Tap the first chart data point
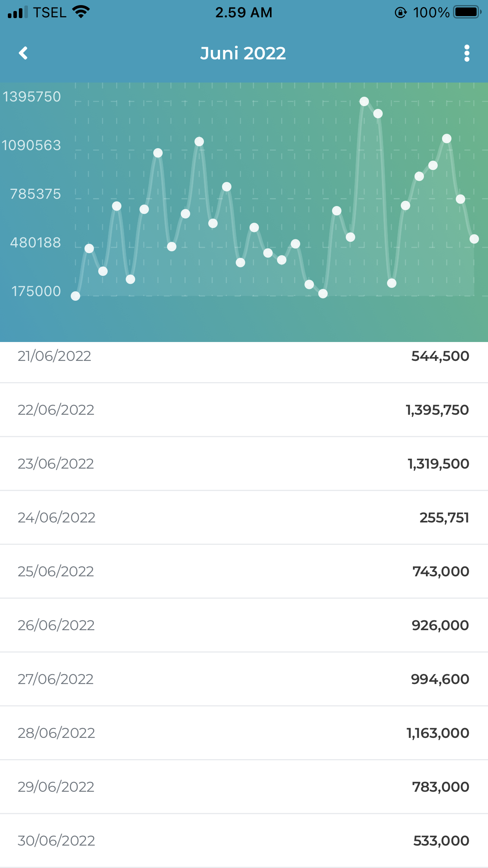This screenshot has height=868, width=488. [75, 296]
